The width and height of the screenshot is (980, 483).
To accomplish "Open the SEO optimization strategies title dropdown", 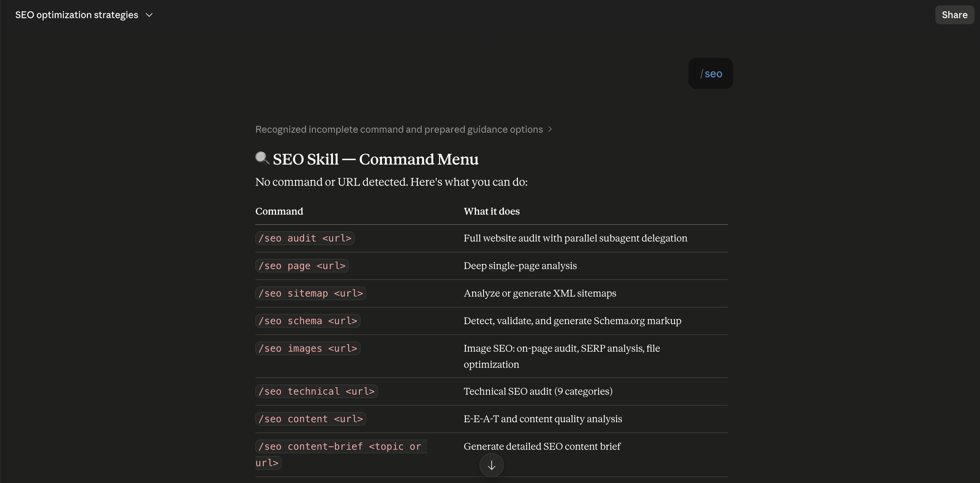I will [84, 15].
